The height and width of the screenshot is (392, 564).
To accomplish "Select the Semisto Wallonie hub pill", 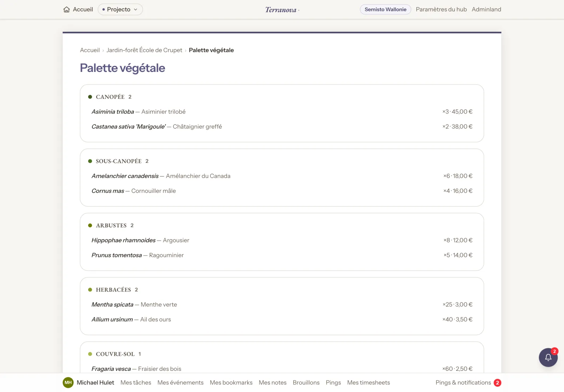I will pos(385,10).
